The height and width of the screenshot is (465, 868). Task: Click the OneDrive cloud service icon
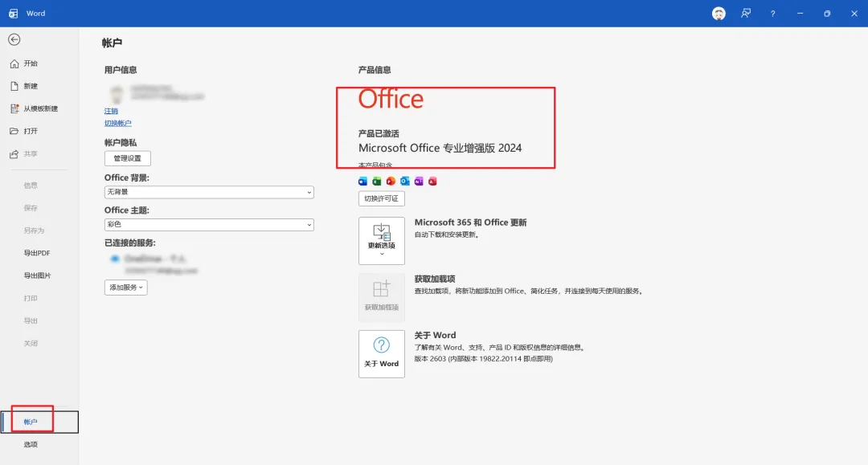point(115,259)
